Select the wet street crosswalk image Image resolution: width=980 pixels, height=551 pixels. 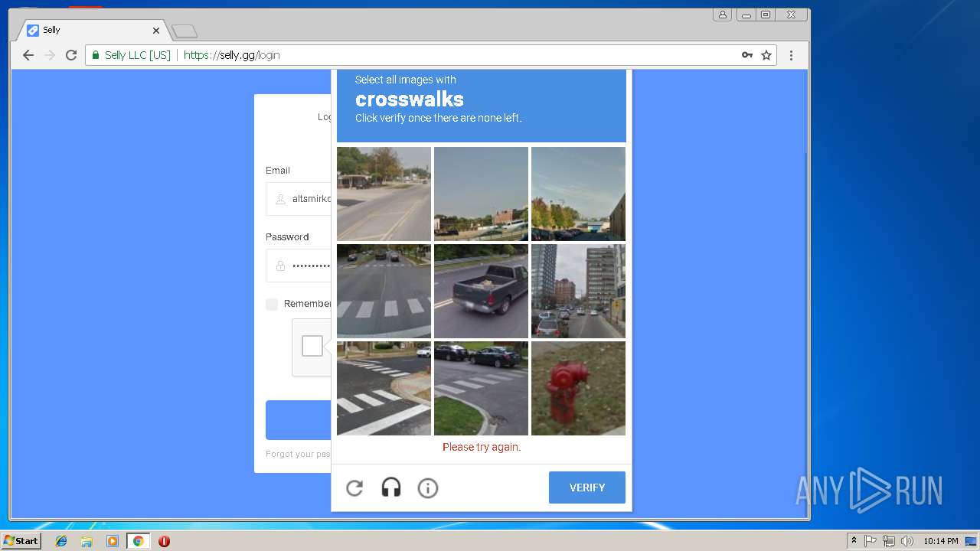[x=384, y=291]
